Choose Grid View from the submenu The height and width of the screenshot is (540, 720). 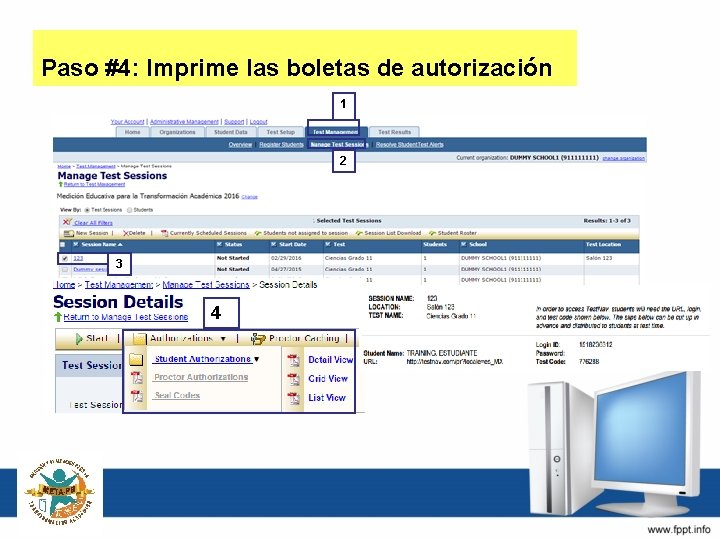click(328, 379)
